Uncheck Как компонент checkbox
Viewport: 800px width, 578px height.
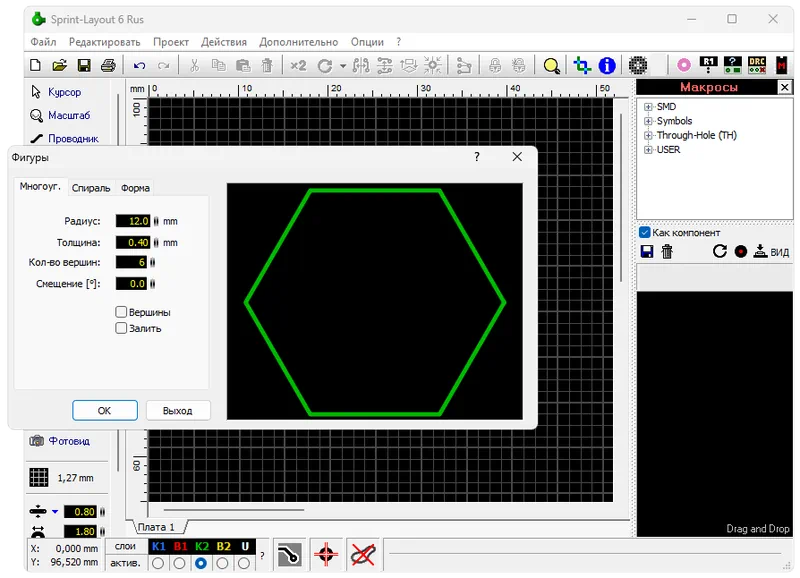point(644,232)
